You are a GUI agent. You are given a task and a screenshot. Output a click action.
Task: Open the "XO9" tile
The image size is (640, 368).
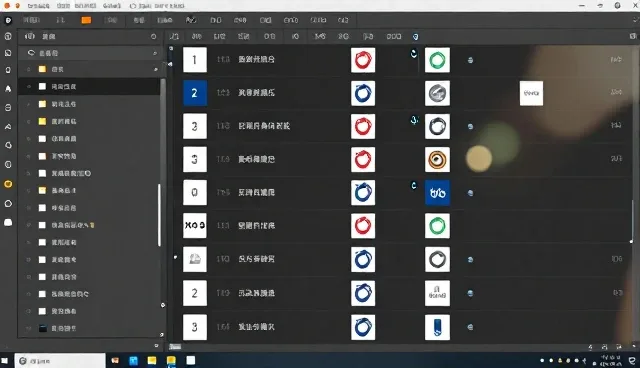[x=195, y=225]
